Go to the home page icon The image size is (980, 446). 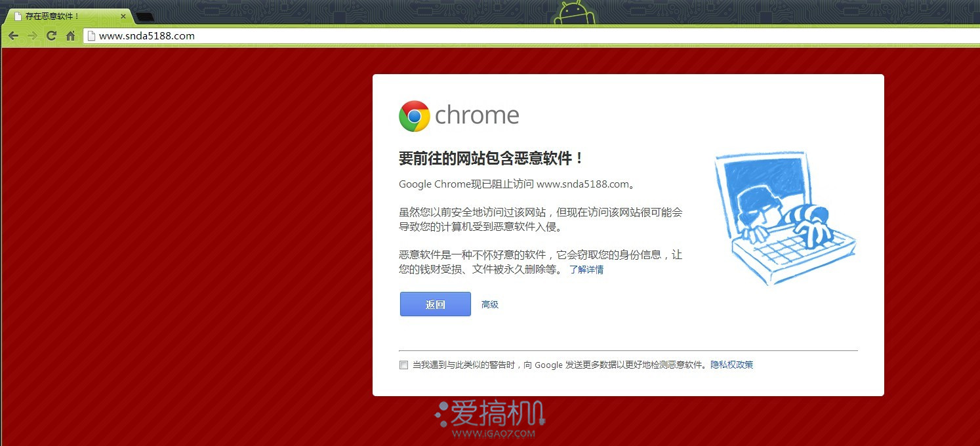70,35
